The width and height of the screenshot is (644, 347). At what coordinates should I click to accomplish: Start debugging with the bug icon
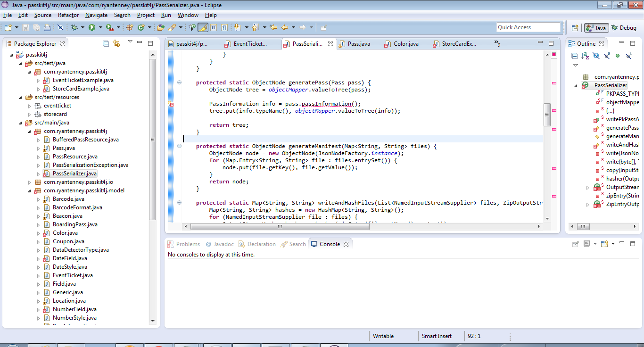pos(74,27)
